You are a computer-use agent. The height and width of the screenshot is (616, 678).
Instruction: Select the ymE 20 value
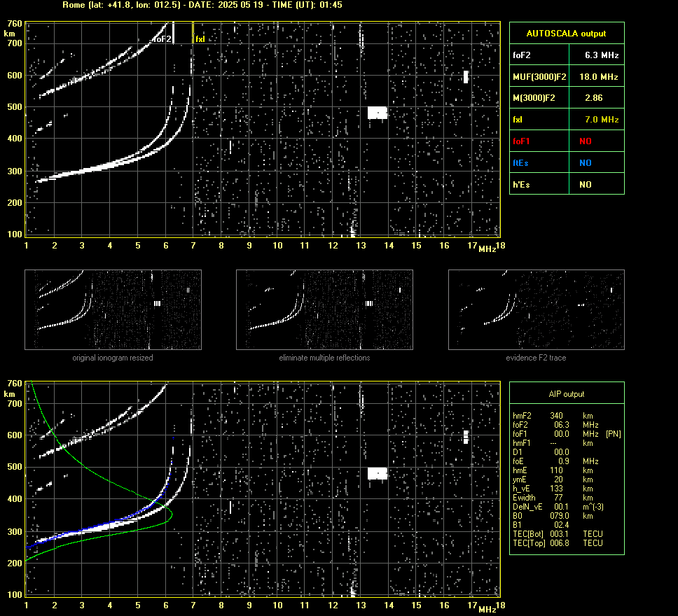click(x=558, y=479)
